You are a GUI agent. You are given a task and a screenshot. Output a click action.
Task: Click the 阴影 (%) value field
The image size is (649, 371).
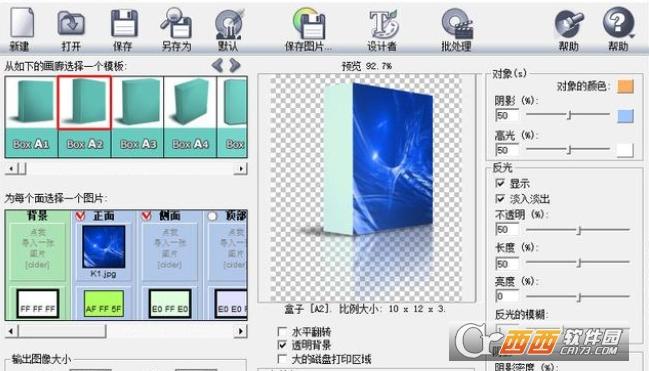pyautogui.click(x=507, y=115)
